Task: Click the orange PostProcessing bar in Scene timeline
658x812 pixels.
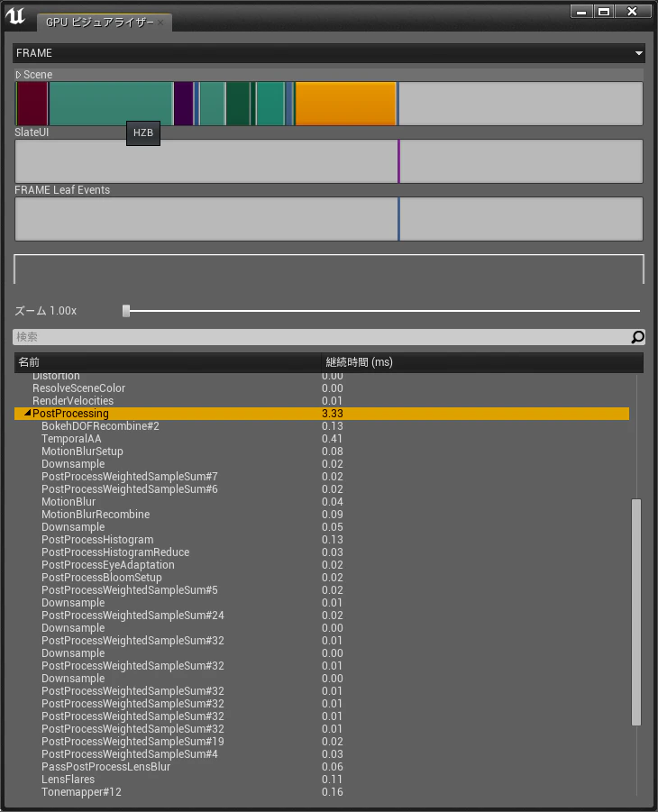Action: coord(345,104)
